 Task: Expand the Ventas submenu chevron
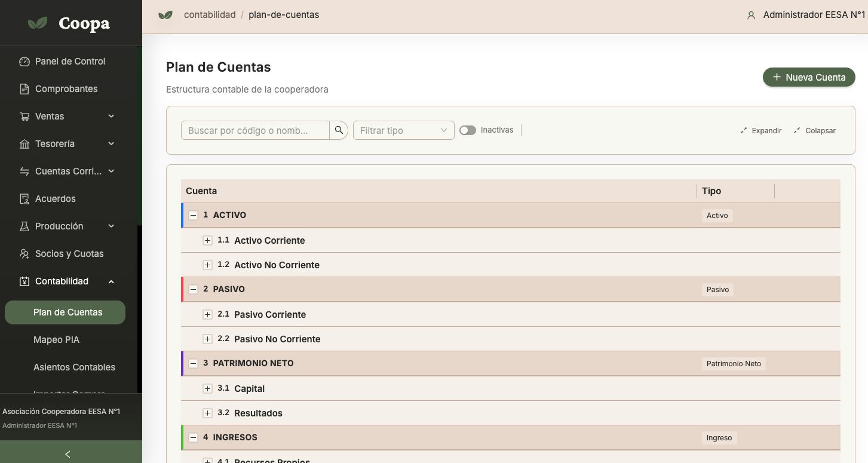pyautogui.click(x=111, y=116)
